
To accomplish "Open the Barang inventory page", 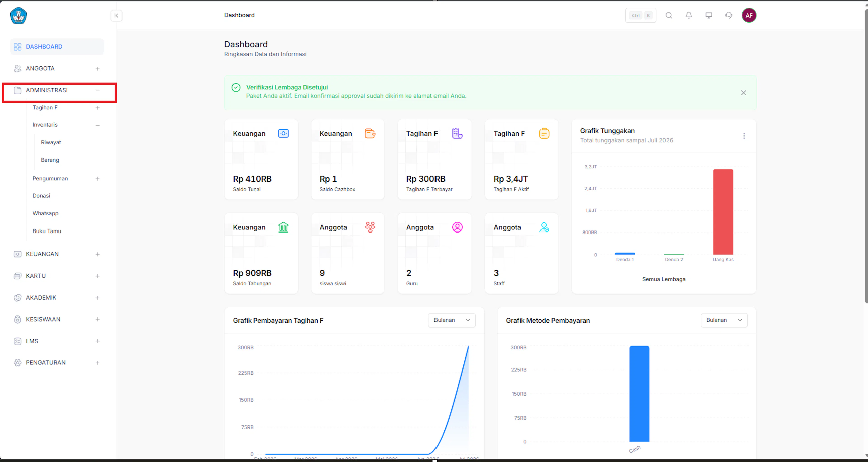I will (x=50, y=160).
